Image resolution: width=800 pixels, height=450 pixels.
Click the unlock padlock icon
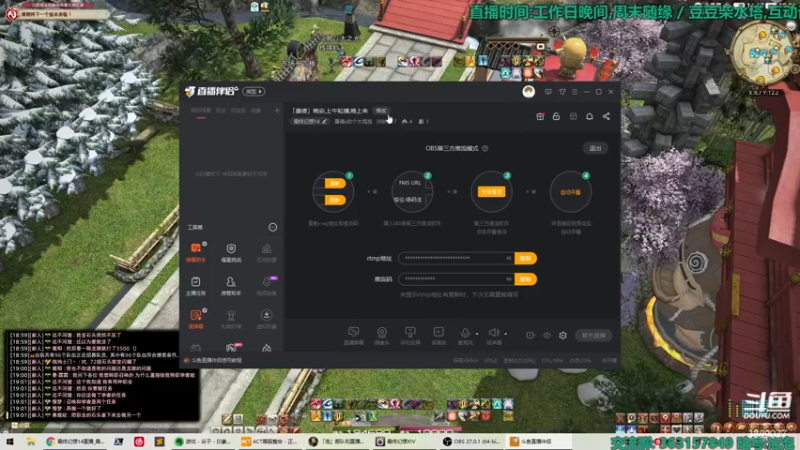pyautogui.click(x=557, y=116)
